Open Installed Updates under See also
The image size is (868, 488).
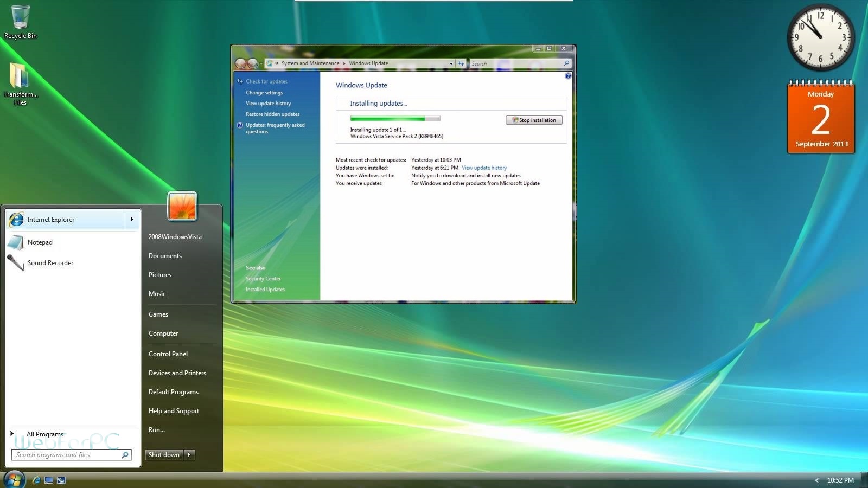pos(265,290)
